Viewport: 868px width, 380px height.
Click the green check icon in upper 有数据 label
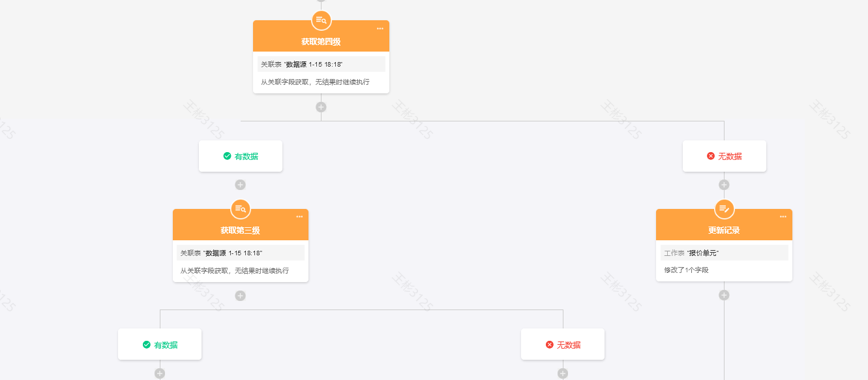pos(226,156)
